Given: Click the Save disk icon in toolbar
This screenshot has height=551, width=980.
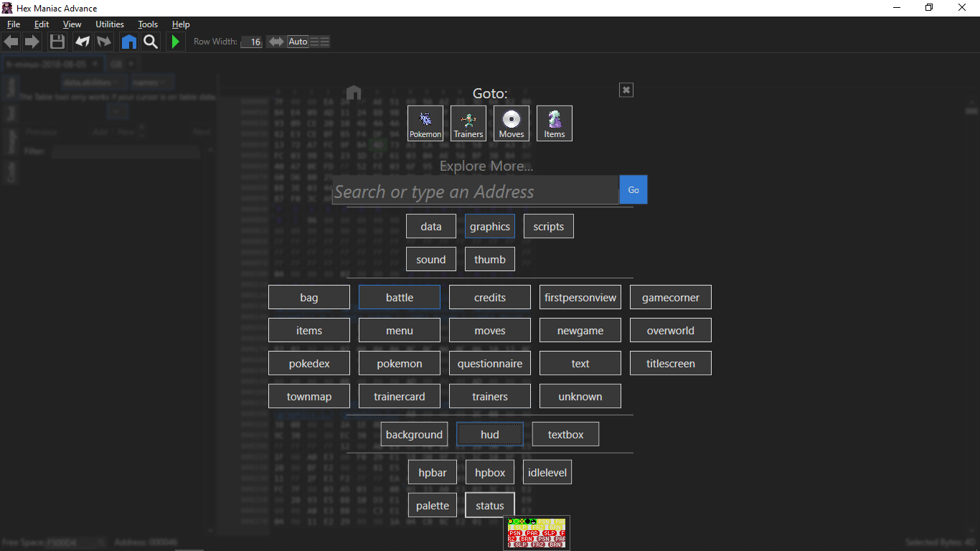Looking at the screenshot, I should (x=57, y=42).
